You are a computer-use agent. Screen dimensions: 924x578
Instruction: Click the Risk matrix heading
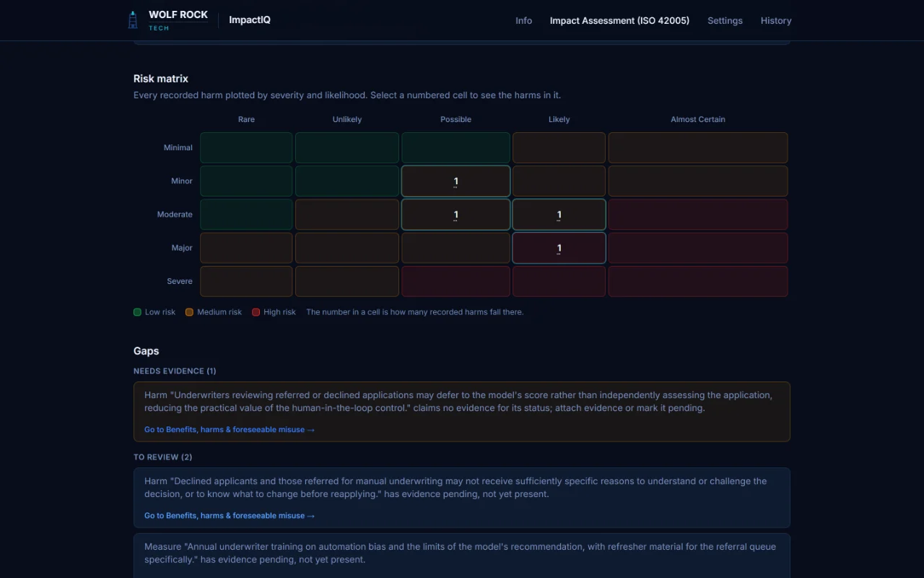click(161, 78)
